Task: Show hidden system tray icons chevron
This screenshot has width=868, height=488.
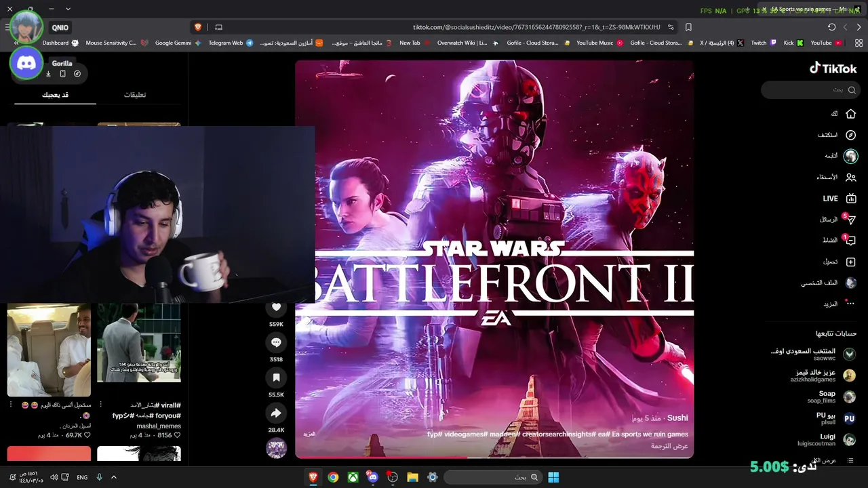Action: (x=114, y=477)
